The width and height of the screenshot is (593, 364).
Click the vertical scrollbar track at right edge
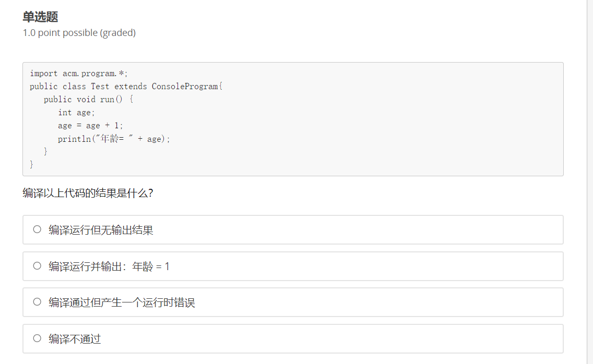point(589,182)
